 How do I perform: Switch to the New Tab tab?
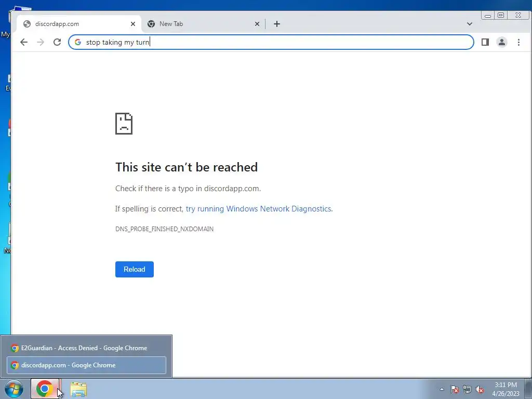(x=203, y=24)
